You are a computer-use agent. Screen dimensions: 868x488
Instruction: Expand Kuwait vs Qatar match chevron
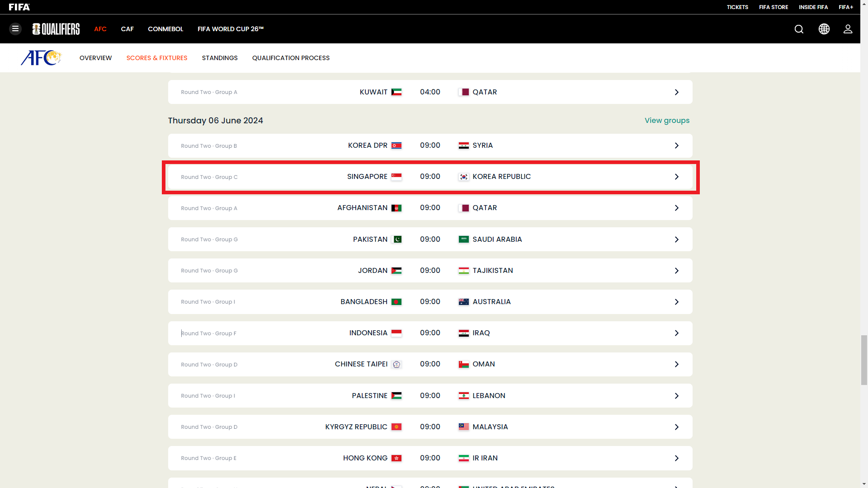pyautogui.click(x=676, y=92)
